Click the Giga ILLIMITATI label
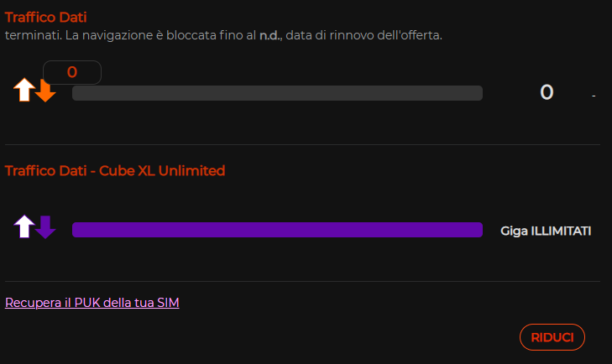This screenshot has height=364, width=612. (x=546, y=230)
